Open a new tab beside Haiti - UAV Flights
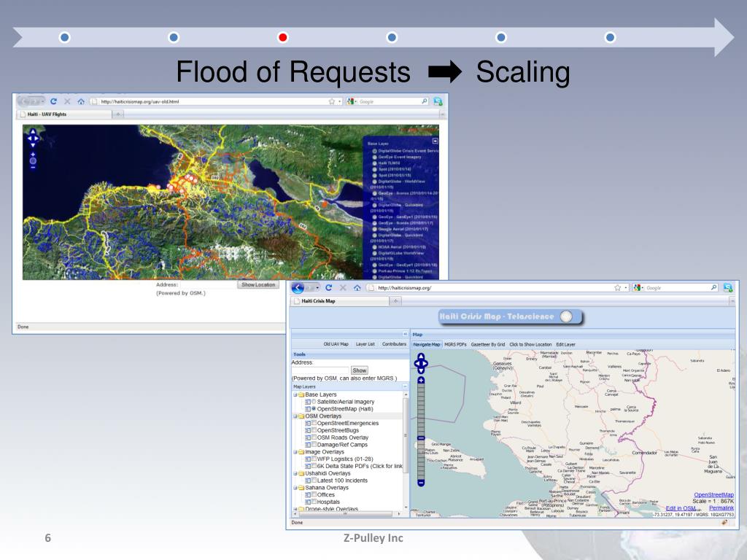The image size is (747, 560). tap(117, 114)
